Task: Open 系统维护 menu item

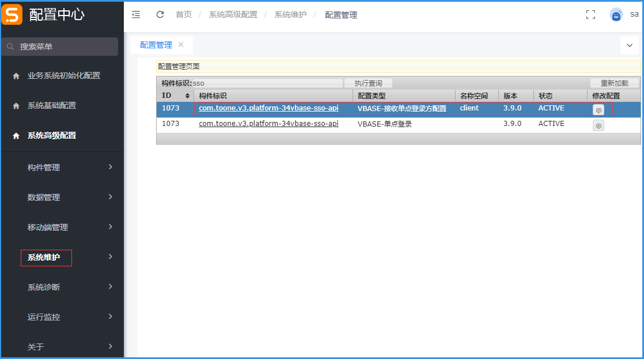Action: click(x=44, y=257)
